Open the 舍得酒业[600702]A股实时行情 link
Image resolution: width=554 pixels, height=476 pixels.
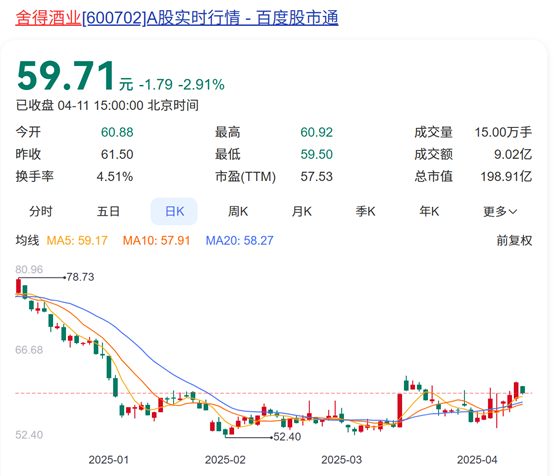[x=177, y=18]
